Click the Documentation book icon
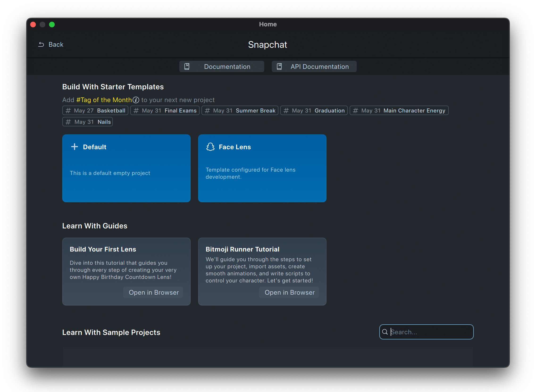 (x=187, y=66)
